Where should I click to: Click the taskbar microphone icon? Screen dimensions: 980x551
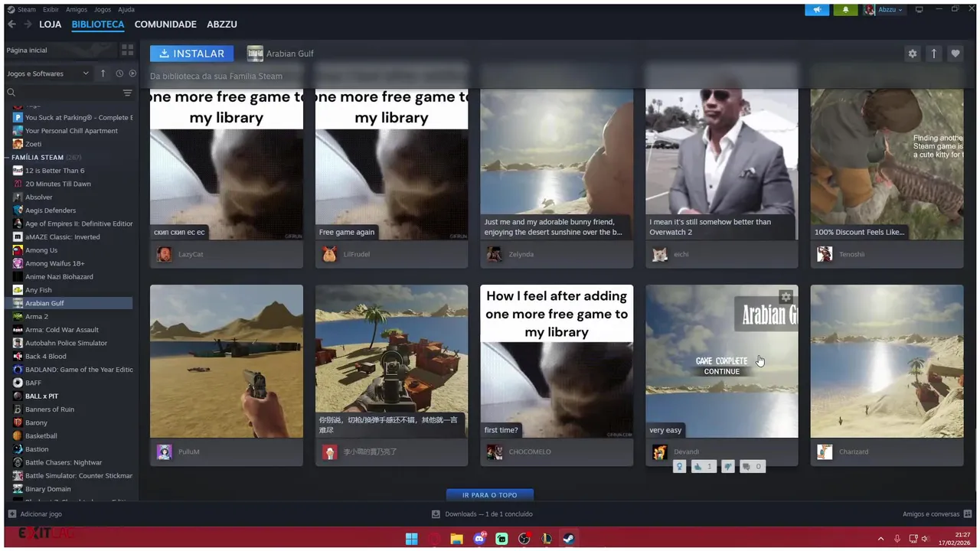pos(897,539)
